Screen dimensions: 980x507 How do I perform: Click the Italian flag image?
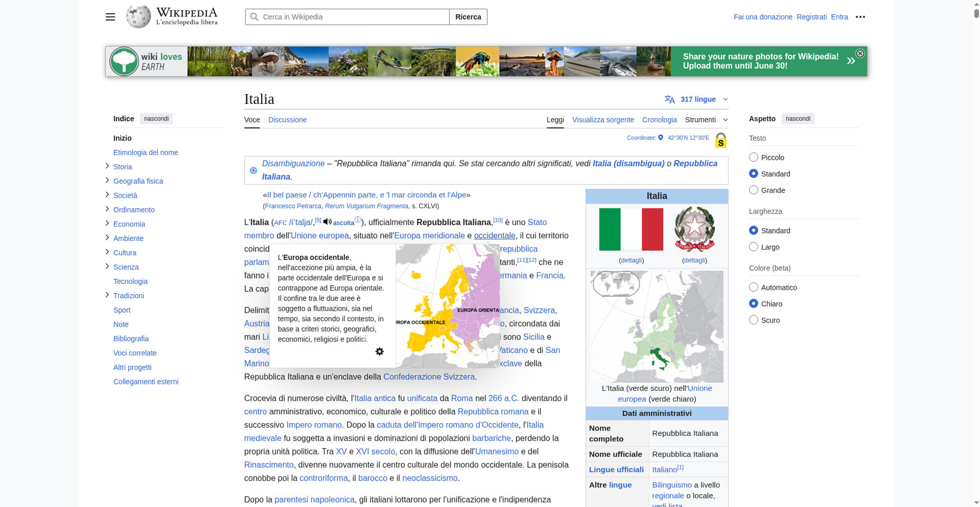click(631, 229)
